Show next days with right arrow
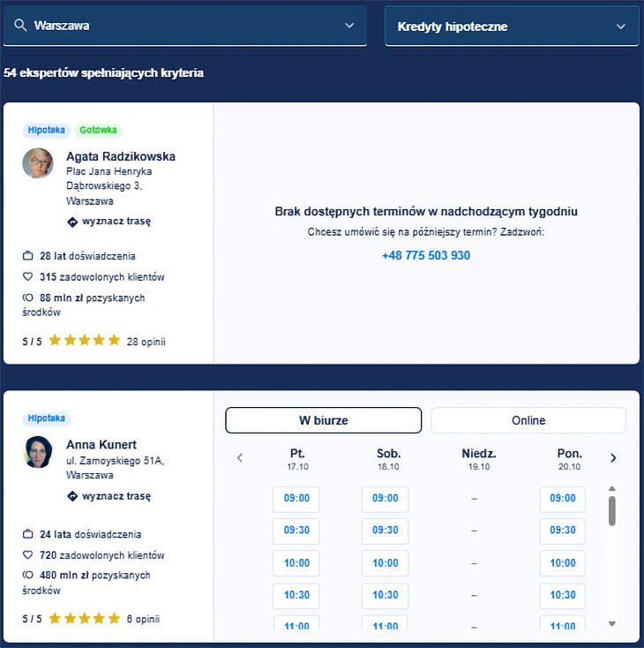This screenshot has height=648, width=644. [x=613, y=458]
